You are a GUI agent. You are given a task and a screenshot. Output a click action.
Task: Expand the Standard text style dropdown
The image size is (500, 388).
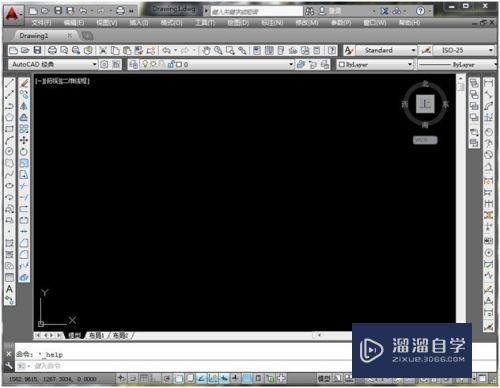(387, 50)
